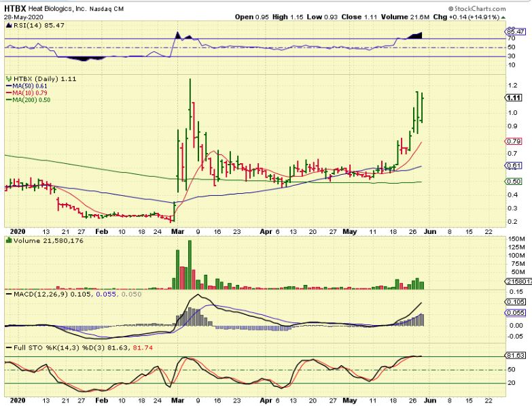Viewport: 532px width, 406px height.
Task: Click the RSI(14) 85.47 indicator label
Action: pos(39,25)
